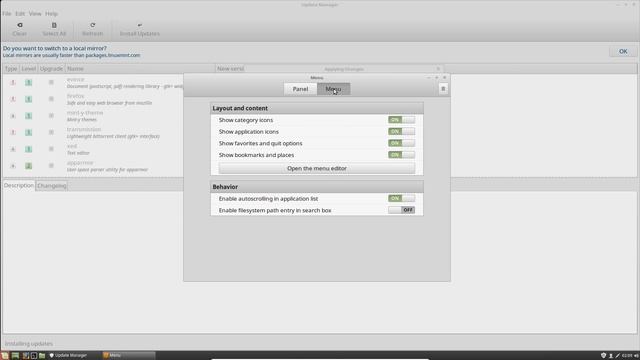The image size is (640, 360).
Task: Open the View menu in Update Manager
Action: [35, 13]
